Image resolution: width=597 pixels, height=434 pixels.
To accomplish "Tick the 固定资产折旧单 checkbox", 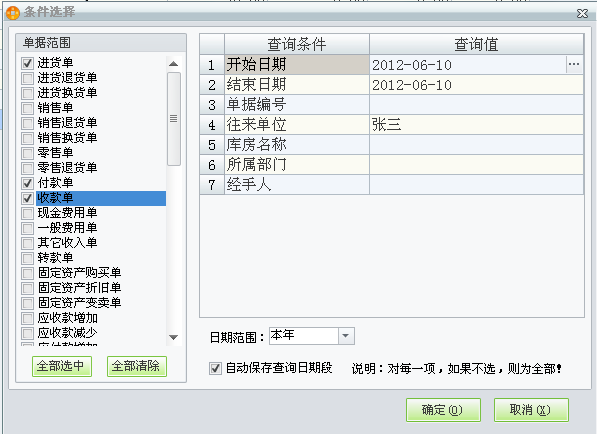I will (x=27, y=288).
